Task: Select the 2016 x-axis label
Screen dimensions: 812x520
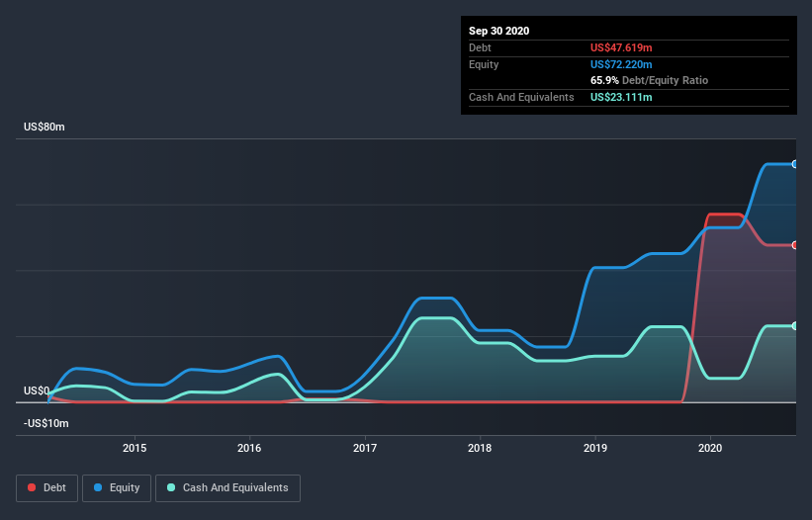Action: point(249,448)
